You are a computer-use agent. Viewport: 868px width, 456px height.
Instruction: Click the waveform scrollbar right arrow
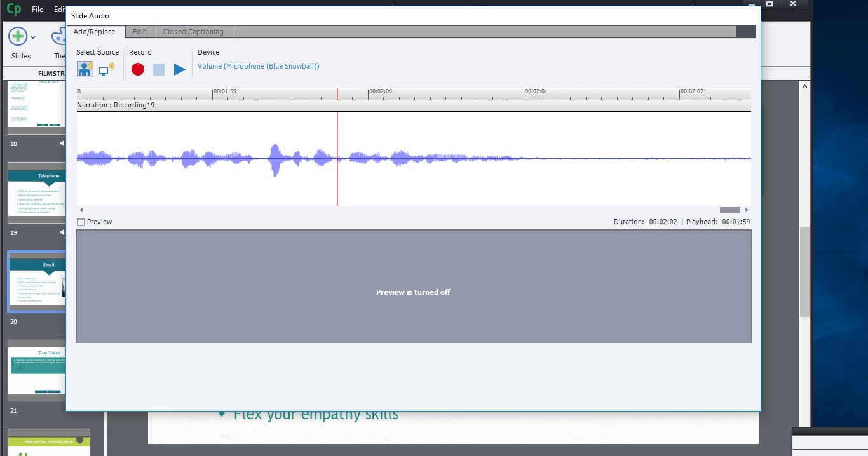747,210
